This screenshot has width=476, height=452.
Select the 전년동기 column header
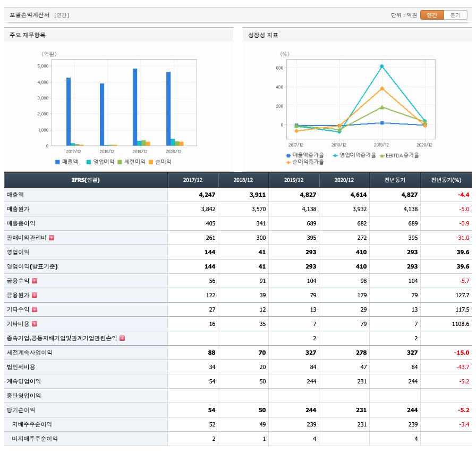(395, 180)
